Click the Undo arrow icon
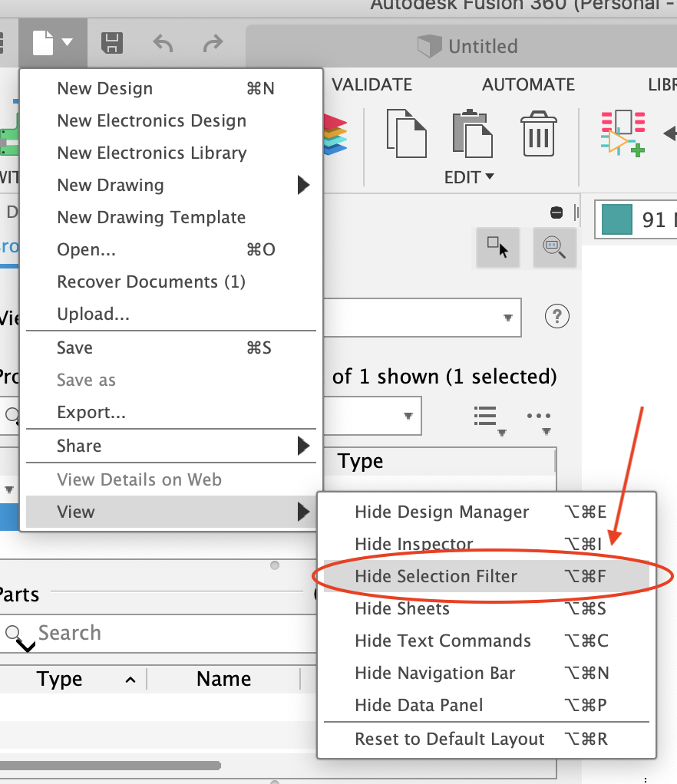Image resolution: width=677 pixels, height=784 pixels. click(x=162, y=44)
